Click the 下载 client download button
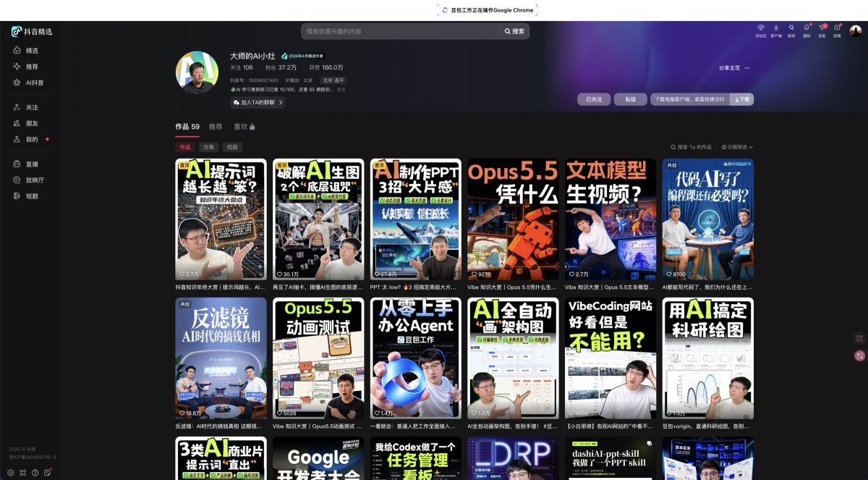Viewport: 868px width, 480px height. click(x=741, y=99)
